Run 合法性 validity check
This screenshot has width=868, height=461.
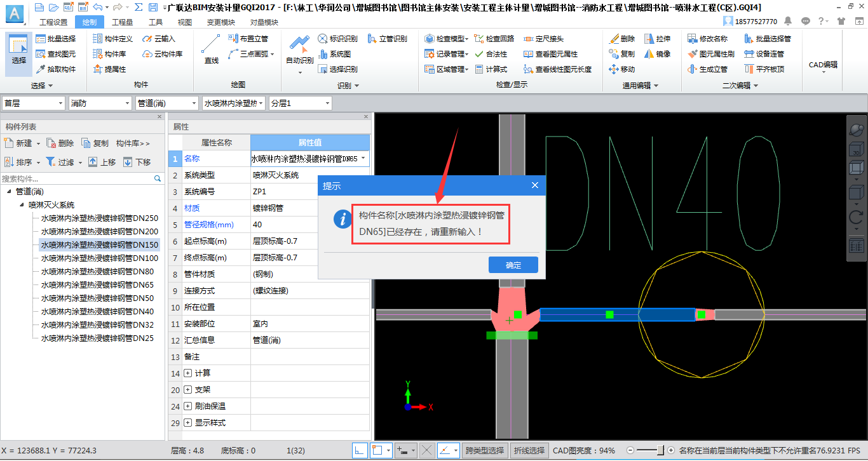pos(491,54)
